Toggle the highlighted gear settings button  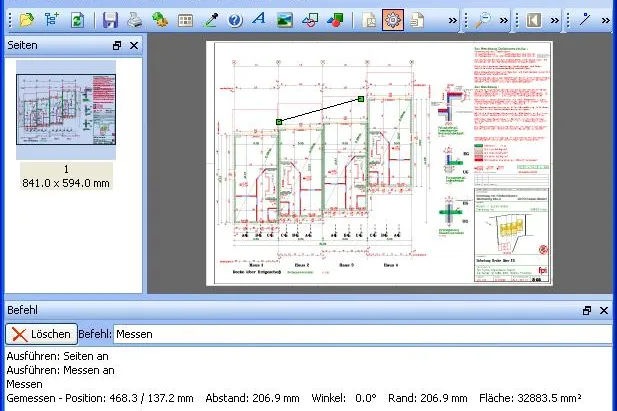click(392, 20)
